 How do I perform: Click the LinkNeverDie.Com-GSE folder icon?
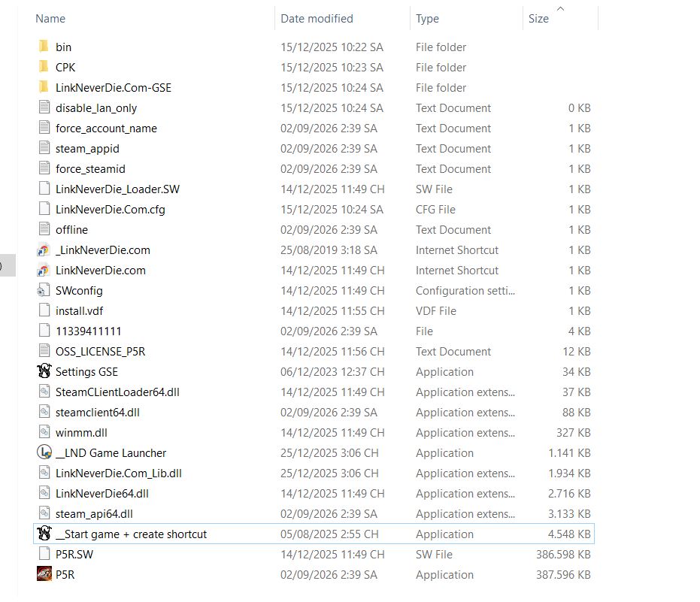tap(44, 87)
